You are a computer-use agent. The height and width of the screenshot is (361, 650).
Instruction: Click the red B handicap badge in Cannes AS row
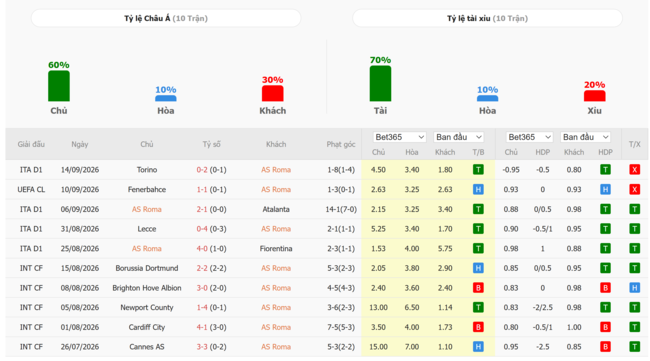pos(605,347)
